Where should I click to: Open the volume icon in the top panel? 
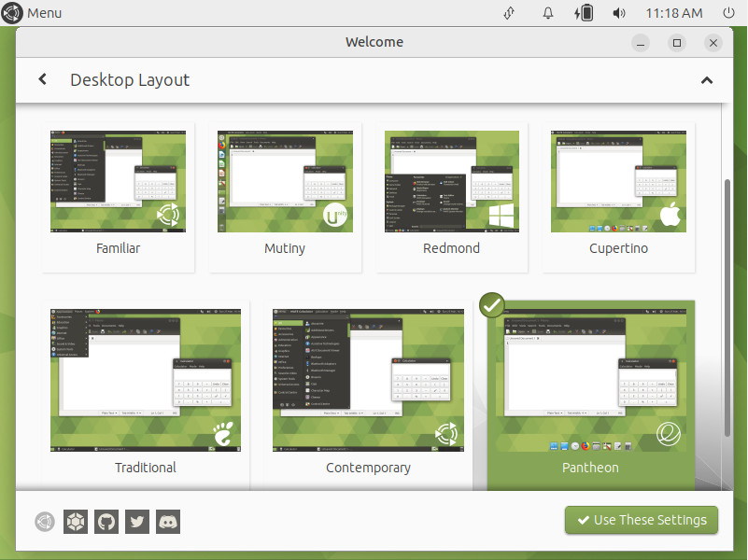click(619, 13)
